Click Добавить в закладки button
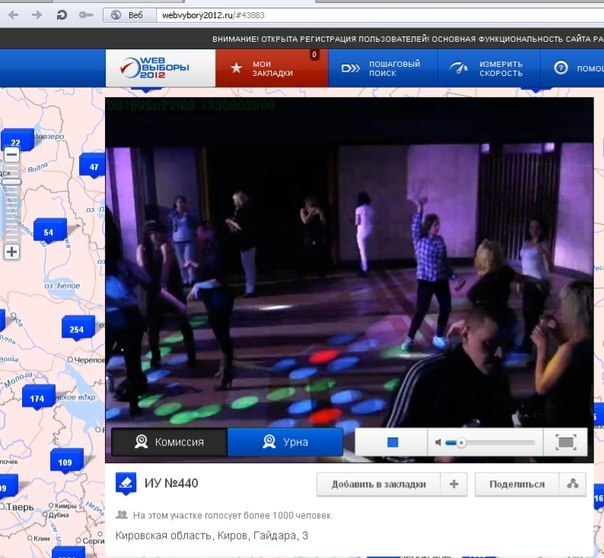 click(x=378, y=484)
